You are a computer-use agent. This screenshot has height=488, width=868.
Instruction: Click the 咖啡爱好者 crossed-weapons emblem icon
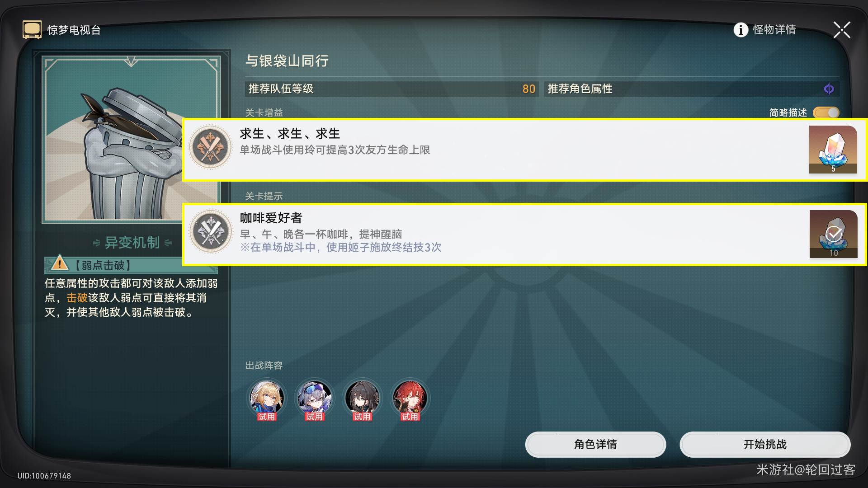click(210, 231)
